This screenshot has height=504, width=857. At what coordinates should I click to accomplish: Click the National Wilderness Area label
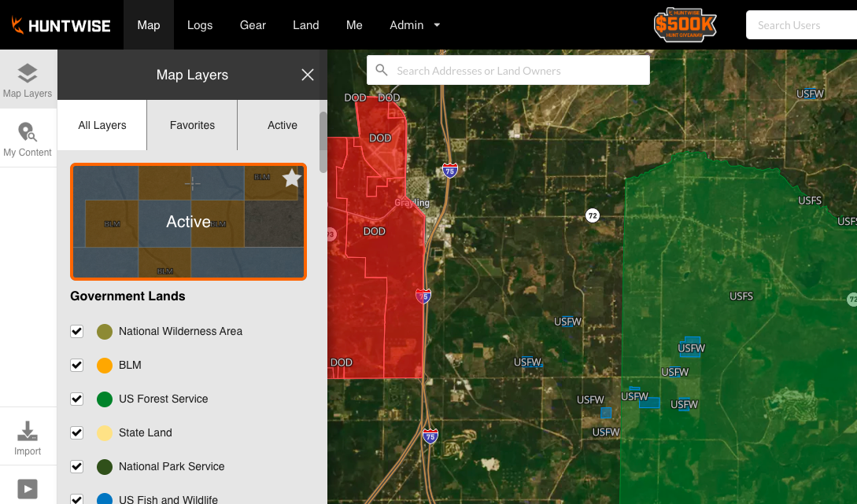(x=180, y=332)
